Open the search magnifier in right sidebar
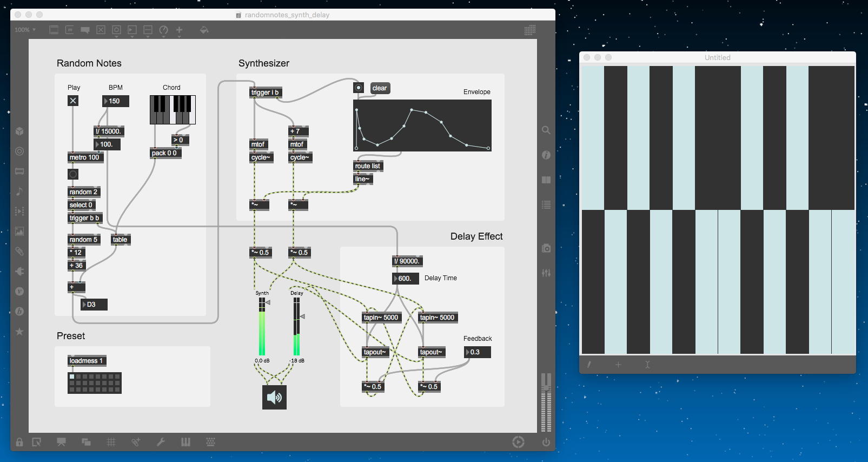This screenshot has height=462, width=868. pos(546,130)
